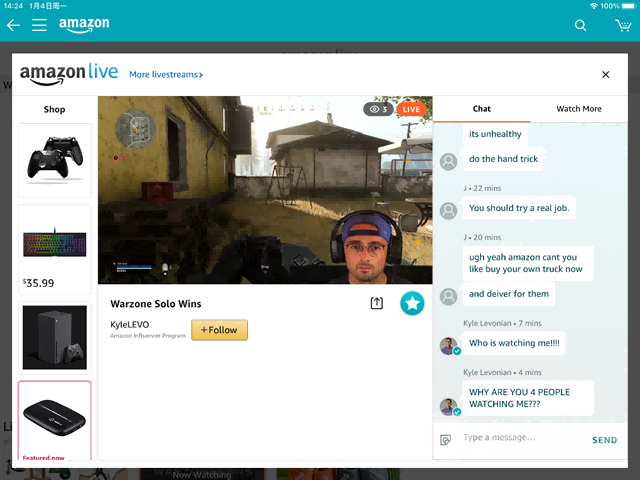
Task: Expand the More livestreams link
Action: tap(165, 74)
